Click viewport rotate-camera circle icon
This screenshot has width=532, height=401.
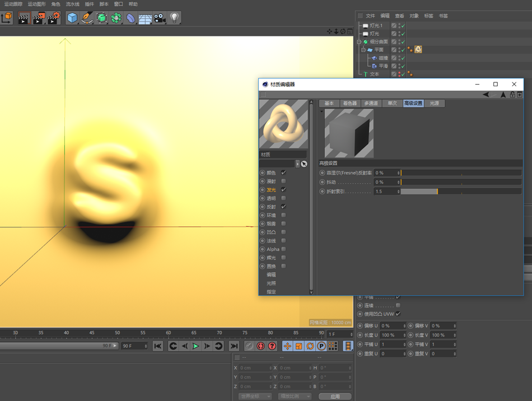(343, 31)
